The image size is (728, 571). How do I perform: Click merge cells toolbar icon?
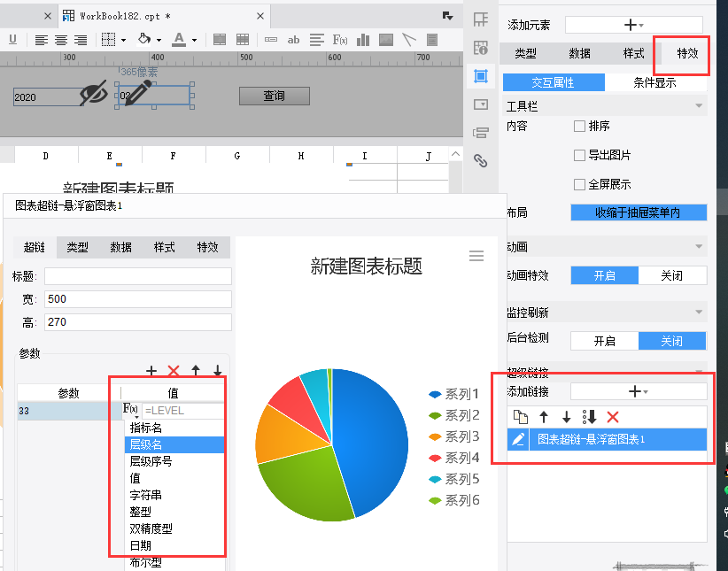pyautogui.click(x=220, y=40)
